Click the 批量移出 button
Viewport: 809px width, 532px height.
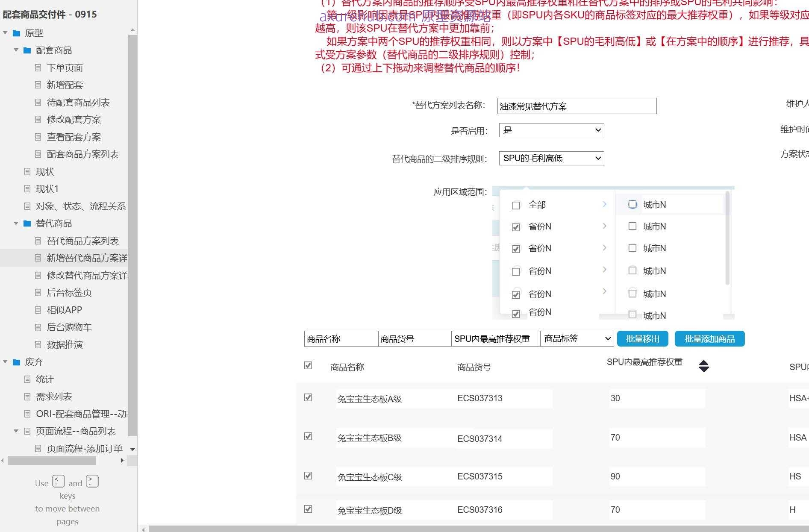click(642, 339)
